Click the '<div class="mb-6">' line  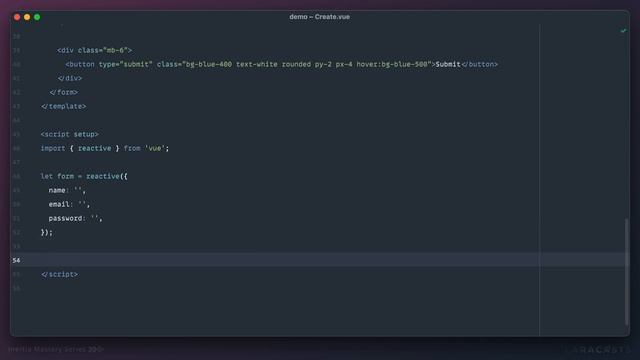click(x=94, y=50)
